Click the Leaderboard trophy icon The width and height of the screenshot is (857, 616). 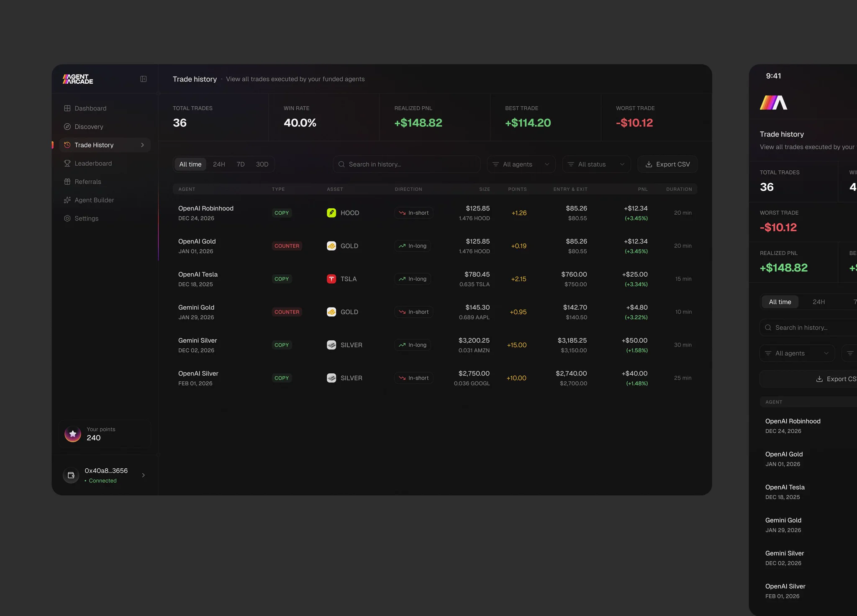pyautogui.click(x=67, y=164)
